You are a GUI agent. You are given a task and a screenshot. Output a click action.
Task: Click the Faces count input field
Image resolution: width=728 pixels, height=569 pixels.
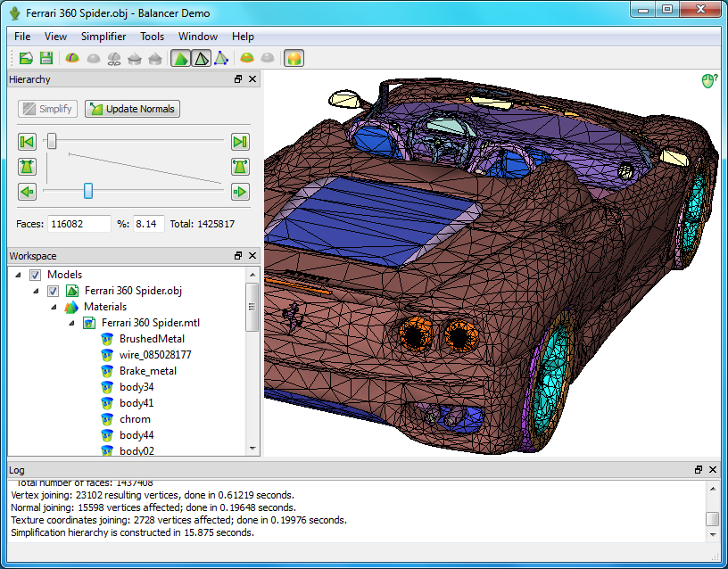(81, 224)
